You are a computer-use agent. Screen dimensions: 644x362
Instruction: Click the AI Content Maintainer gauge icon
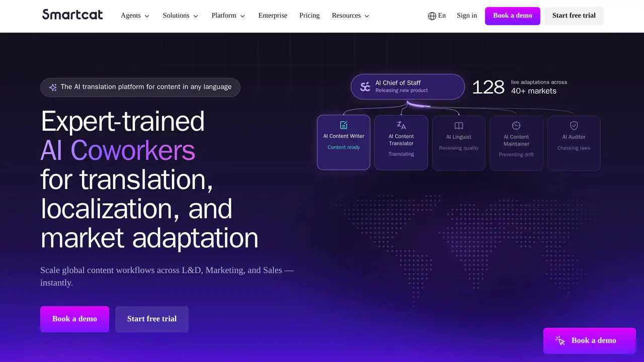coord(516,126)
